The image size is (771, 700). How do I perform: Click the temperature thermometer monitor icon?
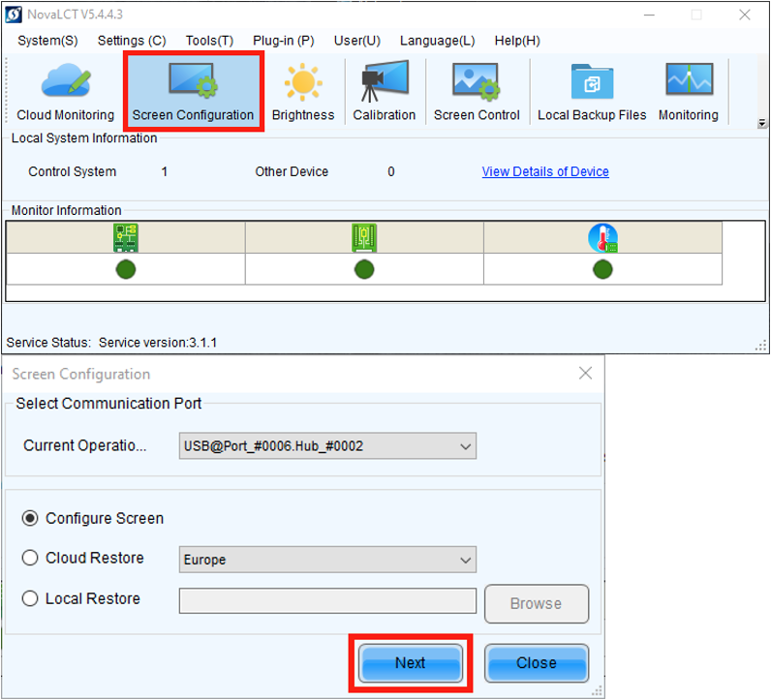602,238
